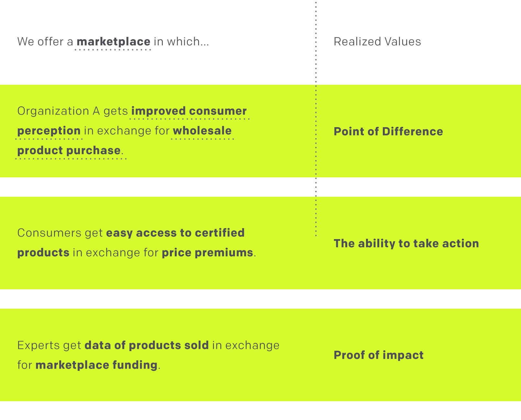Image resolution: width=521 pixels, height=420 pixels.
Task: Select bold 'marketplace funding' text
Action: [x=96, y=365]
